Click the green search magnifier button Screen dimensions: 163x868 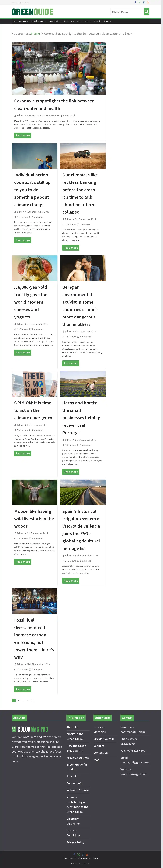147,11
